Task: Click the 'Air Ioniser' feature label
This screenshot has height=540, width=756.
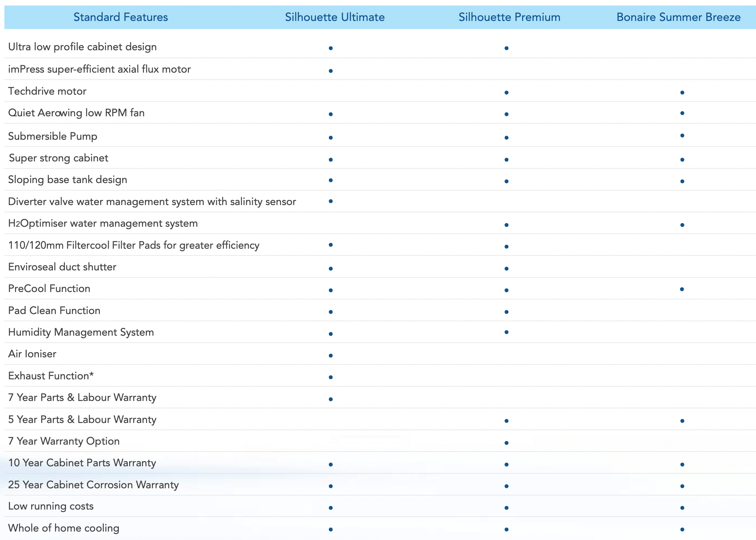Action: click(32, 354)
